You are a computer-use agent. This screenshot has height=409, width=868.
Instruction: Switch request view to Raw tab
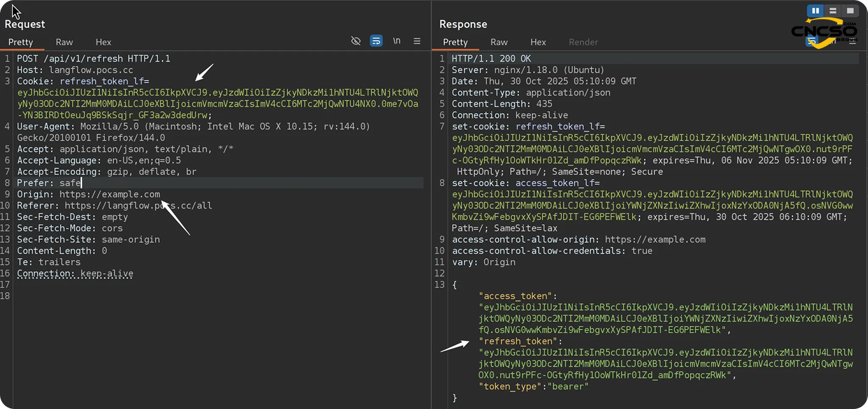[64, 42]
